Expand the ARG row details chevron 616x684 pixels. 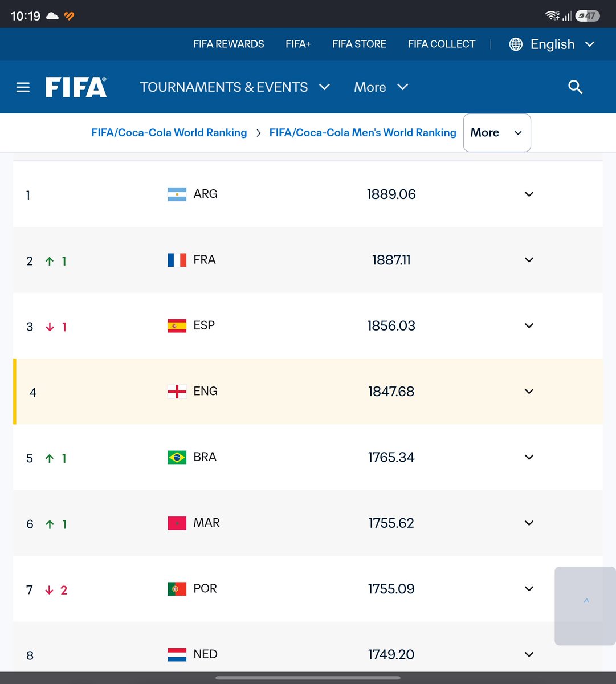[x=529, y=194]
